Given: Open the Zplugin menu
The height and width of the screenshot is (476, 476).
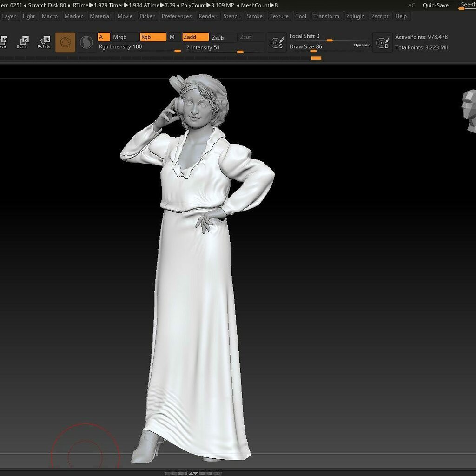Looking at the screenshot, I should (x=355, y=16).
